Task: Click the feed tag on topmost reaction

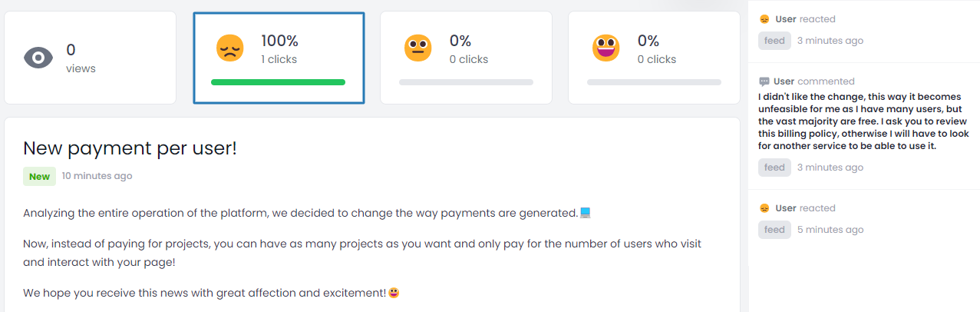Action: pos(774,41)
